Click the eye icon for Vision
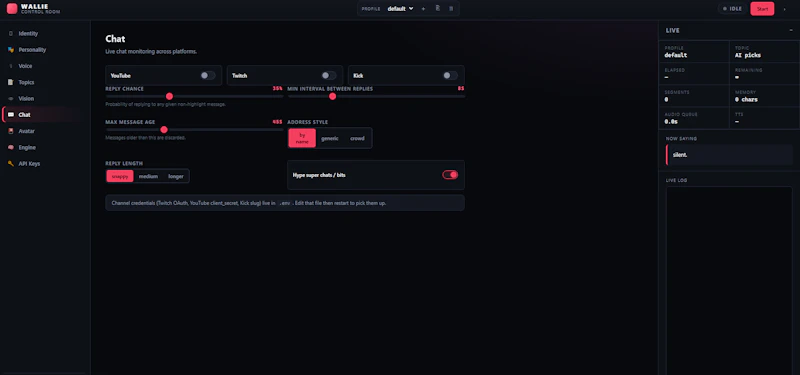Viewport: 800px width, 375px height. [x=11, y=98]
